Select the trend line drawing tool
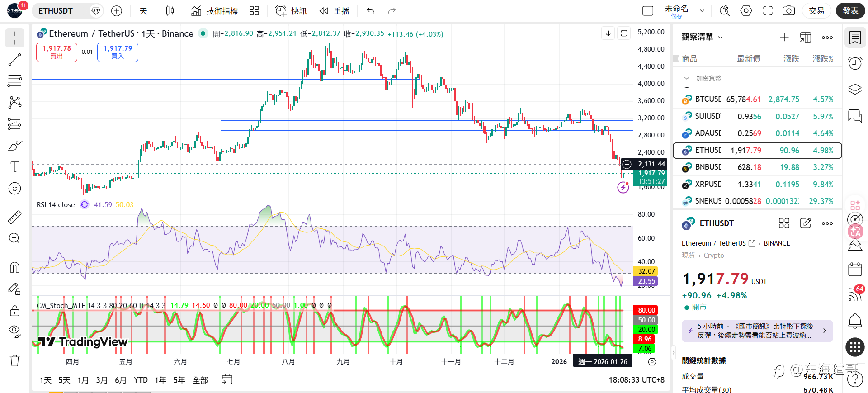 [14, 59]
